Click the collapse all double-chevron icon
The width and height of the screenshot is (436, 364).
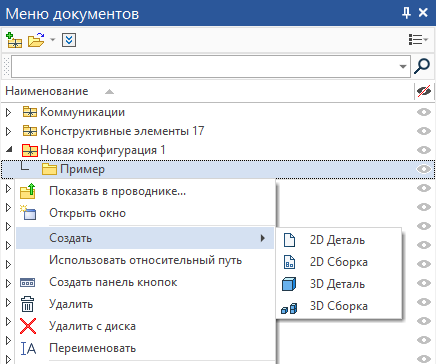point(69,40)
